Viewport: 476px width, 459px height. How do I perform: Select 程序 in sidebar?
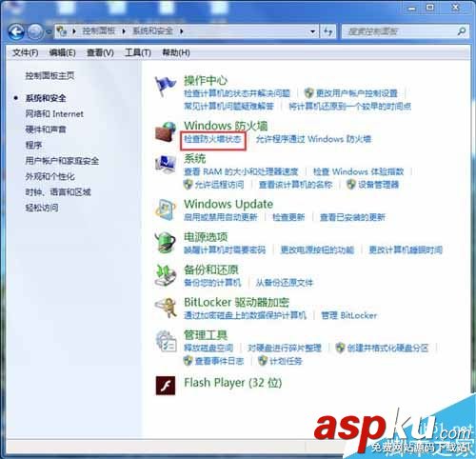click(x=33, y=146)
